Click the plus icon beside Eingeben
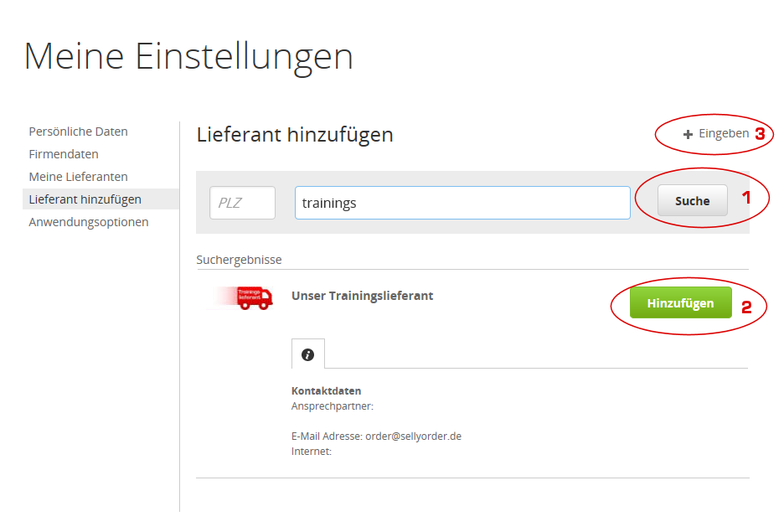The image size is (784, 532). click(688, 134)
